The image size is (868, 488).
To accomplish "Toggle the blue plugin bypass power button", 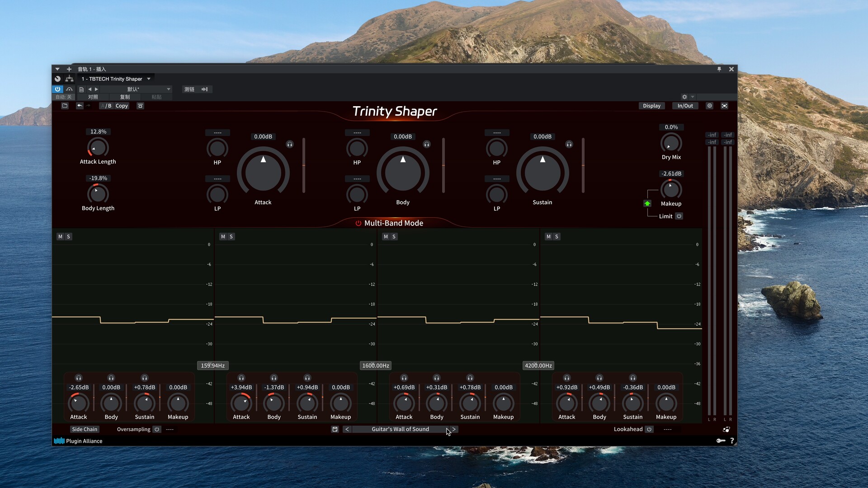I will (57, 89).
